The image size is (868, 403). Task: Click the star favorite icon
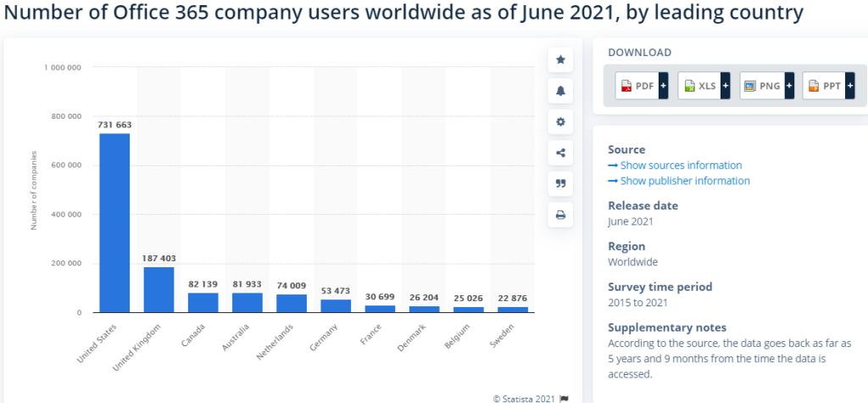(560, 60)
